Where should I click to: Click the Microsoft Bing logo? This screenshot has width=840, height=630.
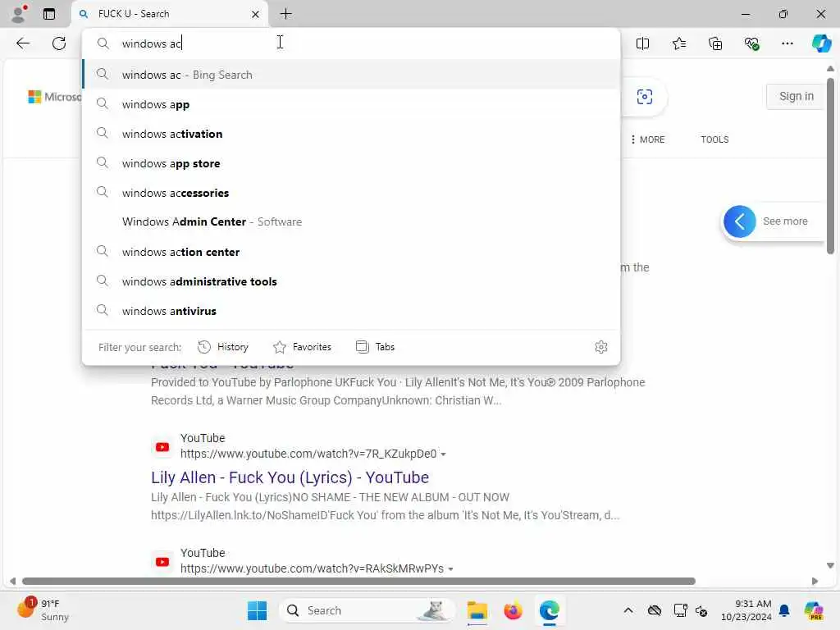click(x=55, y=97)
